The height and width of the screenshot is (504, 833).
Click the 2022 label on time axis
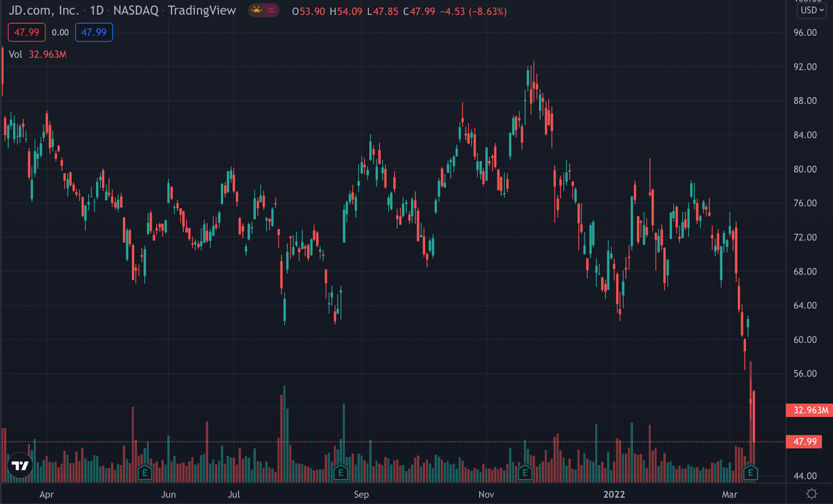coord(614,495)
